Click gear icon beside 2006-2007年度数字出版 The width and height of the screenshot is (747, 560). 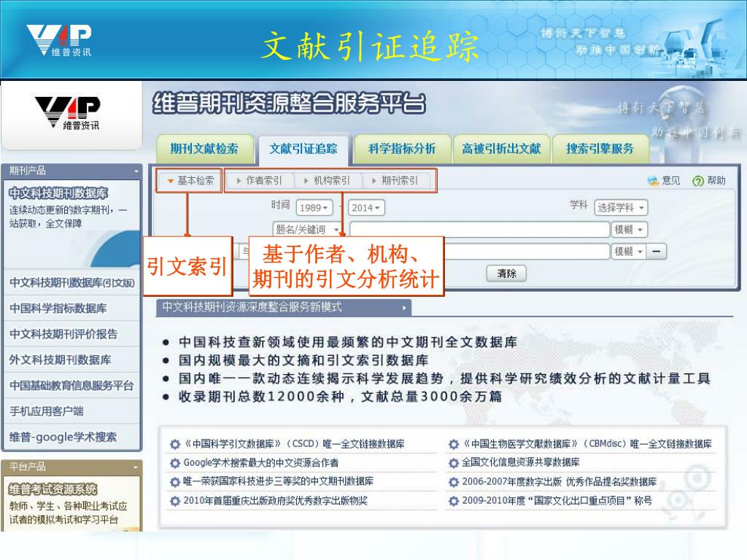[454, 482]
